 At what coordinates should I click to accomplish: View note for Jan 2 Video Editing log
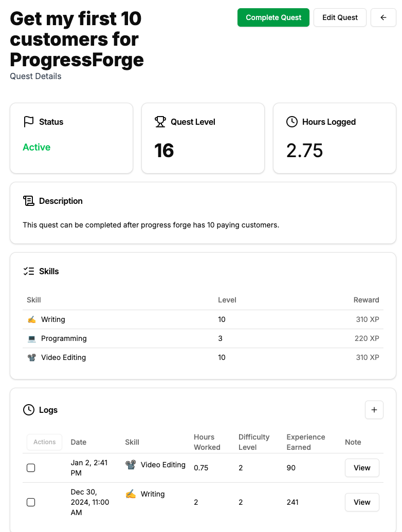[x=362, y=468]
